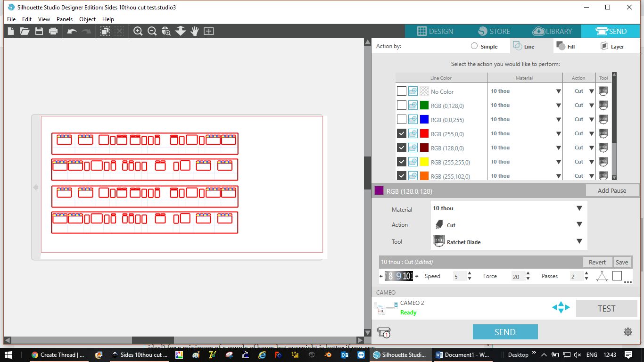Viewport: 644px width, 362px height.
Task: Open the Open File folder icon
Action: (x=25, y=31)
